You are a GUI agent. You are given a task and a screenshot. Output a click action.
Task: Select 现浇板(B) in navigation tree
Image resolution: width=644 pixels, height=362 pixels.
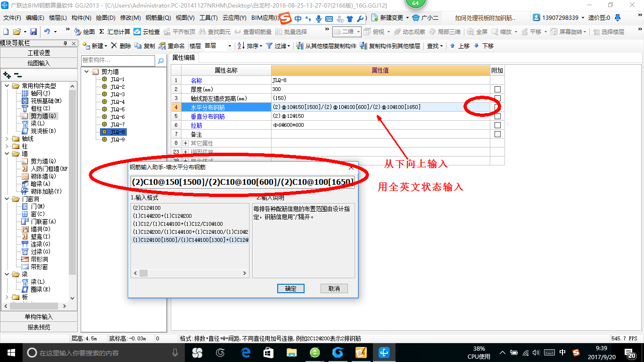(39, 131)
